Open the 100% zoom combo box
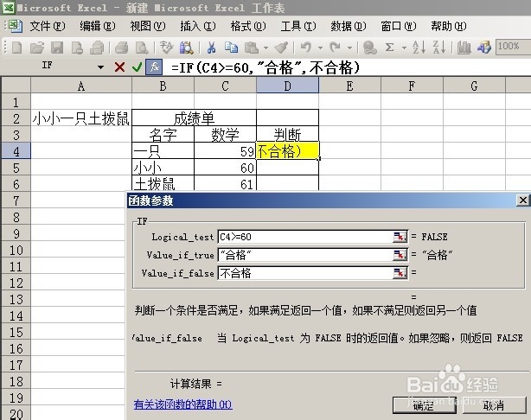The image size is (531, 420). 513,47
